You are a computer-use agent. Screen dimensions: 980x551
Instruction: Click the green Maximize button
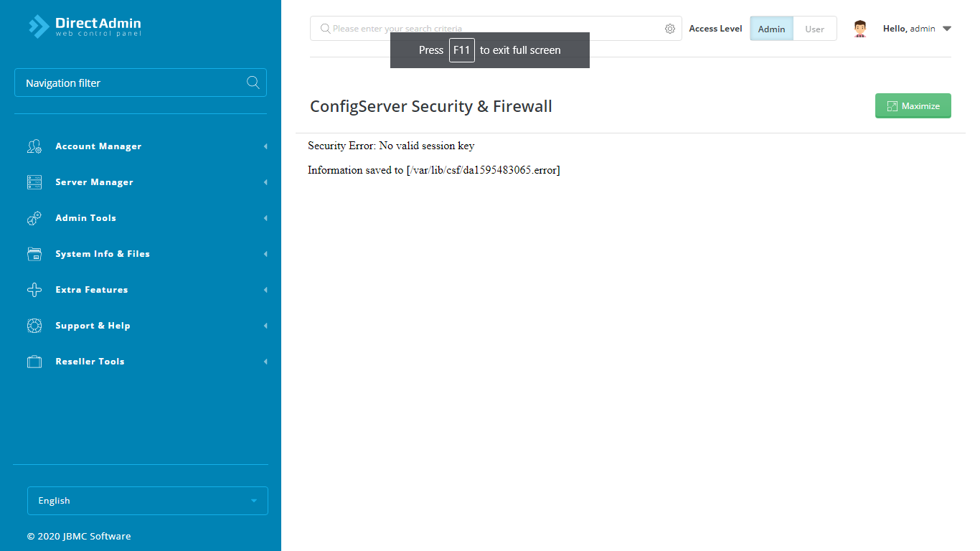[x=913, y=105]
